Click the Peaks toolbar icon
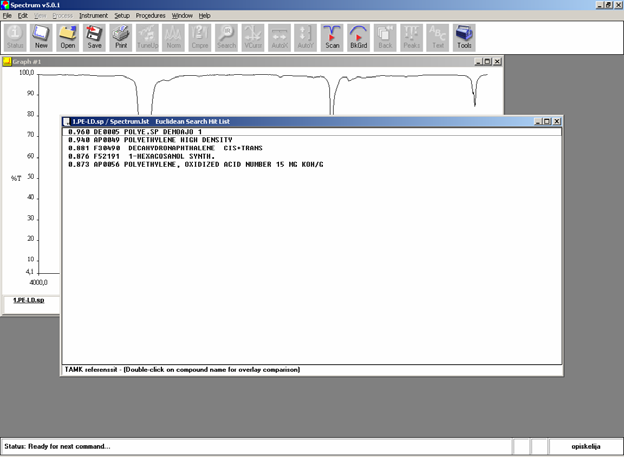 [411, 37]
